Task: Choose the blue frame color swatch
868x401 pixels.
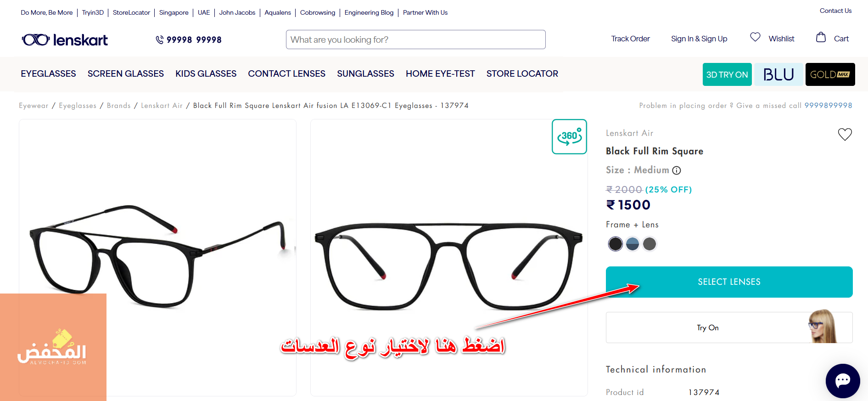Action: pyautogui.click(x=633, y=244)
